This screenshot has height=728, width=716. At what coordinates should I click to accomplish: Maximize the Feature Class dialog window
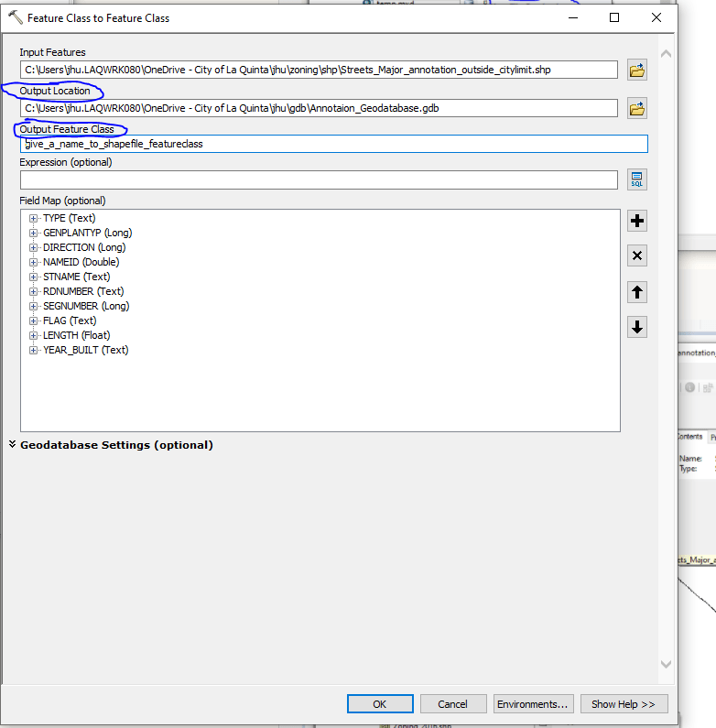click(x=614, y=17)
